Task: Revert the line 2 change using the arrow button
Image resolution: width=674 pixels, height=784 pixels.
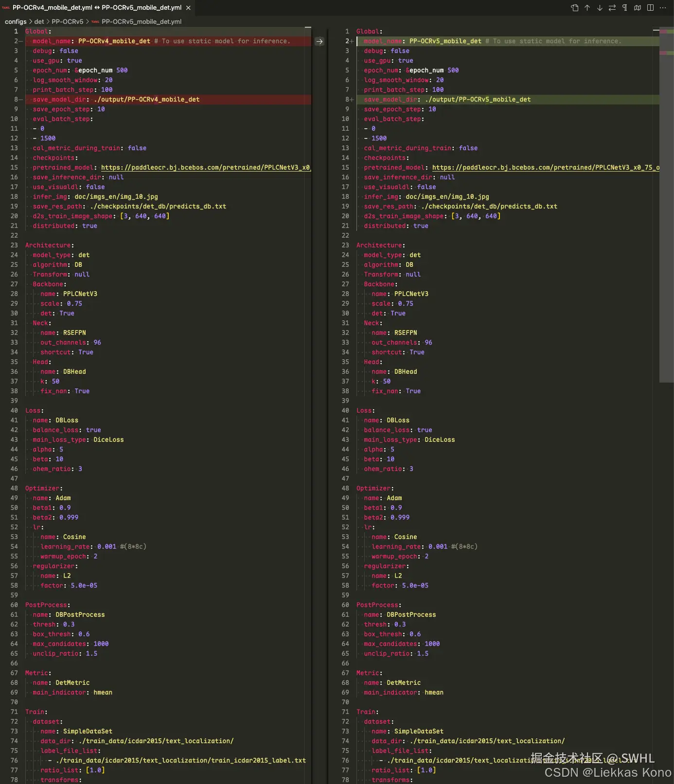Action: point(319,41)
